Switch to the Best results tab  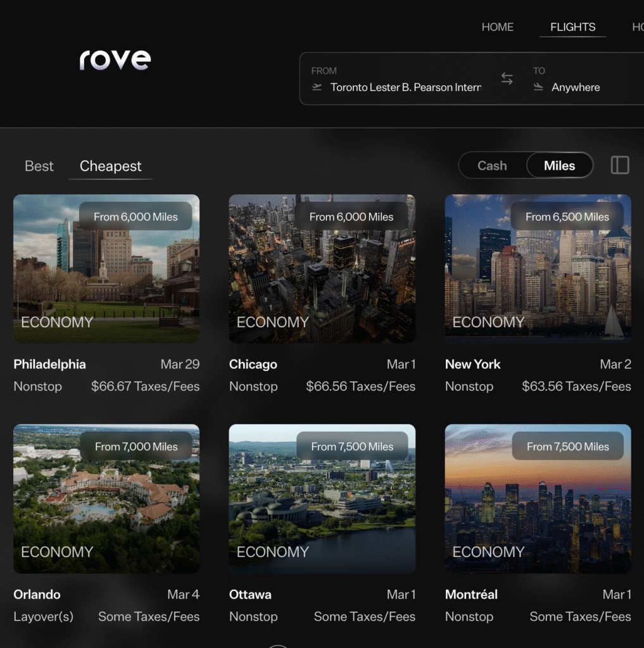(39, 166)
